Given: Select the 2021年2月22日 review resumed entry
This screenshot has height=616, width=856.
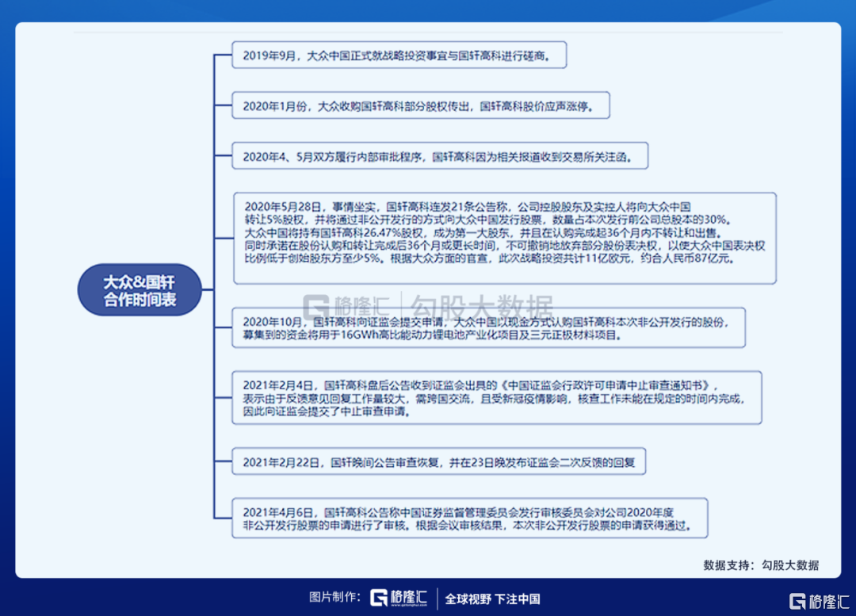Looking at the screenshot, I should click(x=438, y=461).
